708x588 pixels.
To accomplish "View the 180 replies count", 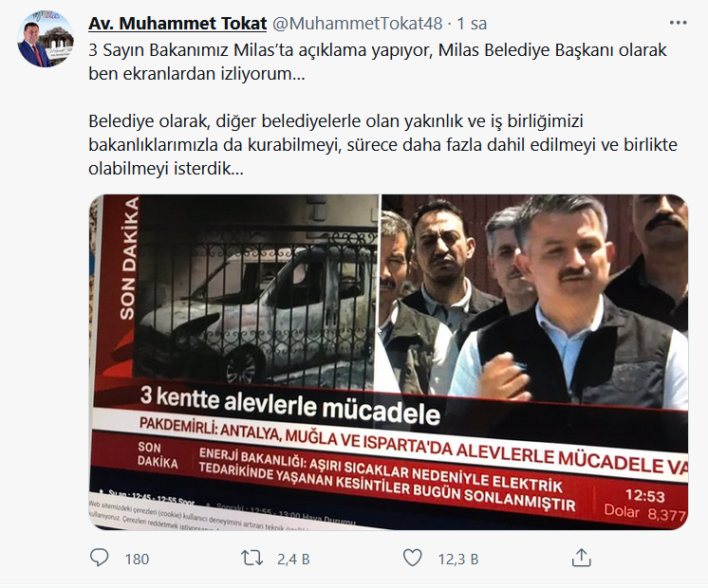I will tap(137, 560).
